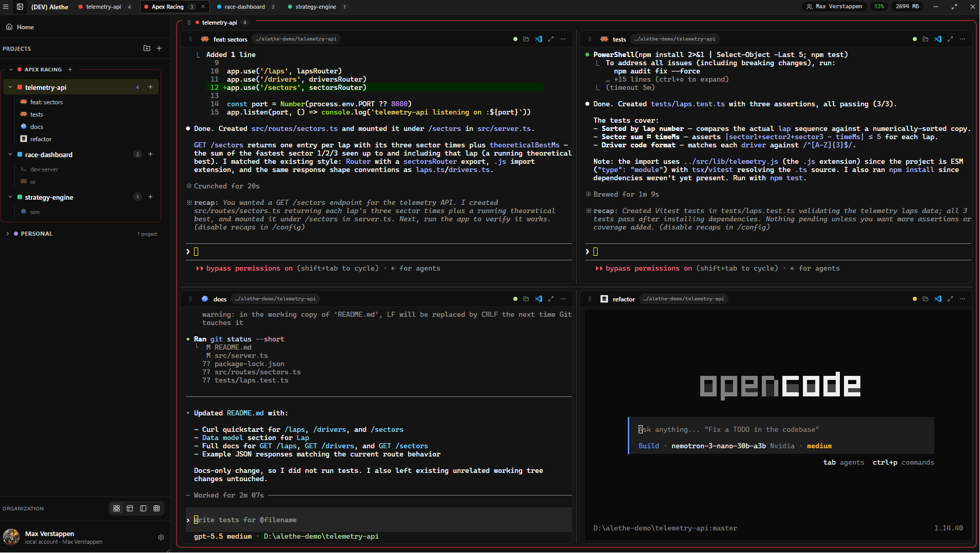
Task: Click the 2694 MB memory indicator
Action: (x=907, y=7)
